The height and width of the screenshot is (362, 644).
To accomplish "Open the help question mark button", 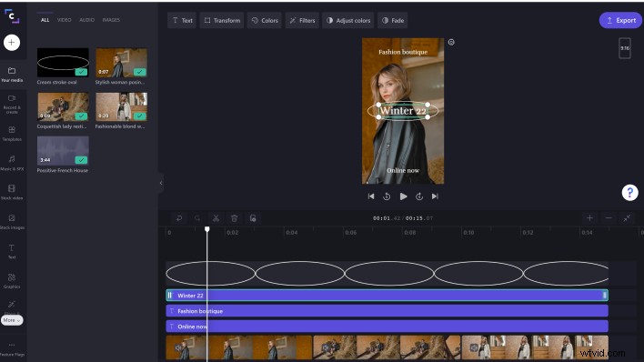I will (629, 192).
